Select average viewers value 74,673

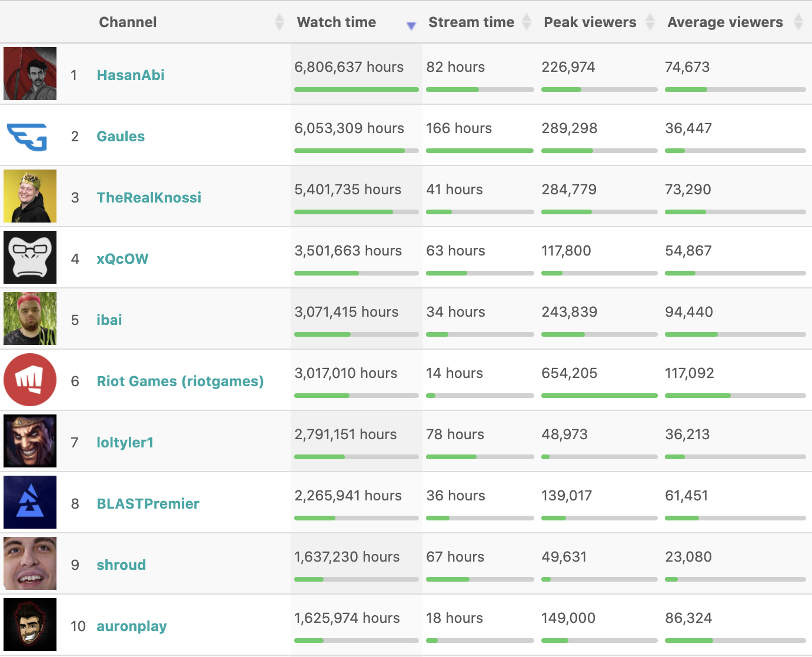coord(687,67)
